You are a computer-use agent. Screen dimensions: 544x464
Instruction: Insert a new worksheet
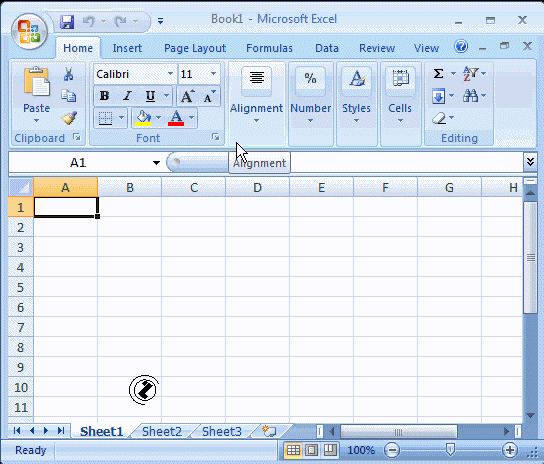[x=269, y=431]
